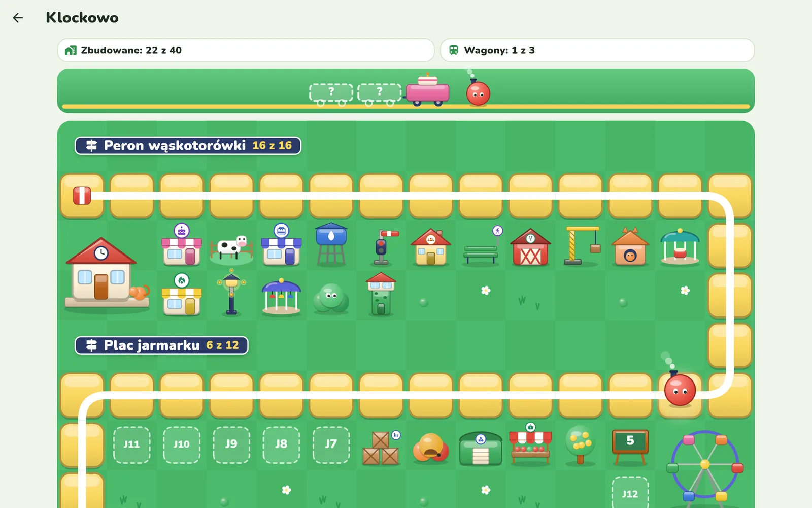This screenshot has width=812, height=508.
Task: Open the Plac jarmarku section header
Action: point(161,345)
